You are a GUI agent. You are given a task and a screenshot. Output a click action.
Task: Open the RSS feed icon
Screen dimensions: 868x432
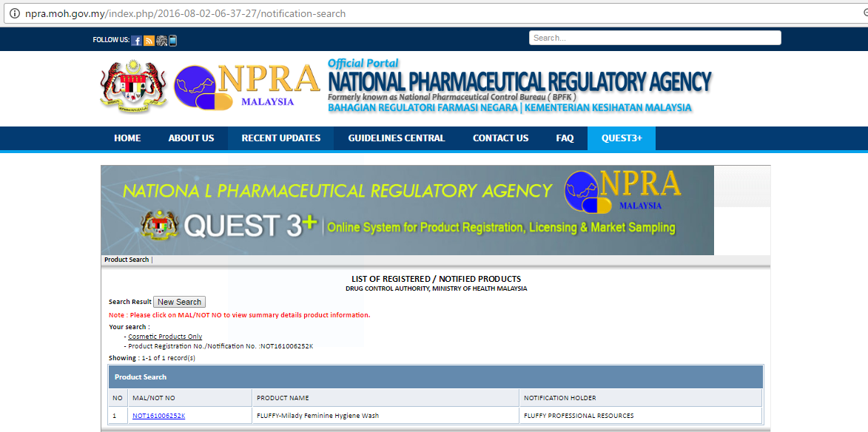[x=149, y=41]
